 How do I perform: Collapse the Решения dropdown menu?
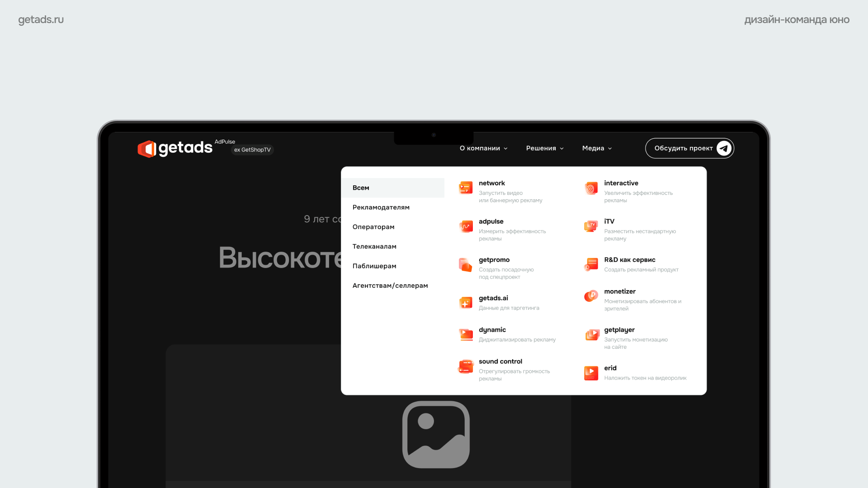[x=545, y=148]
